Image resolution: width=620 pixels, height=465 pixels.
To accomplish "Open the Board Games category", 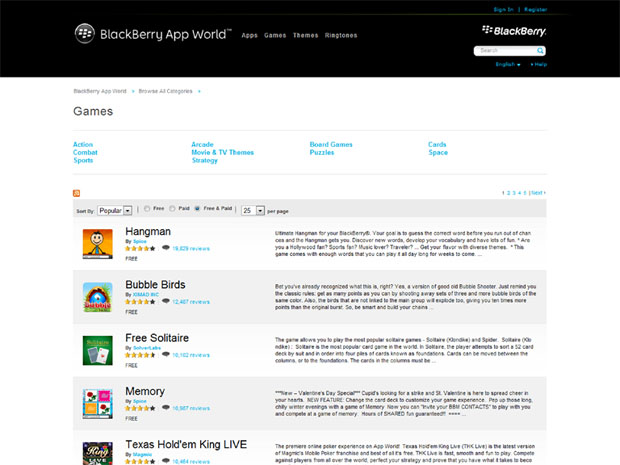I will 331,144.
